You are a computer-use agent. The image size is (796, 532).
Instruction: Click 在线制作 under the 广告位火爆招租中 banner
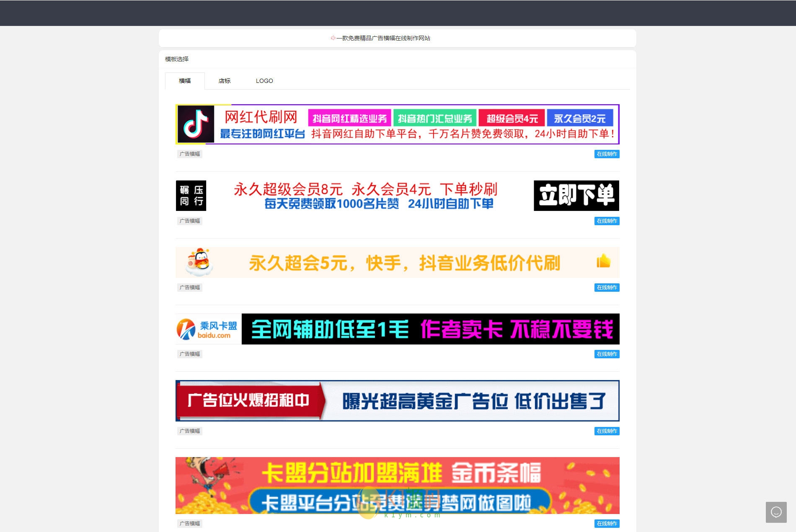point(607,431)
